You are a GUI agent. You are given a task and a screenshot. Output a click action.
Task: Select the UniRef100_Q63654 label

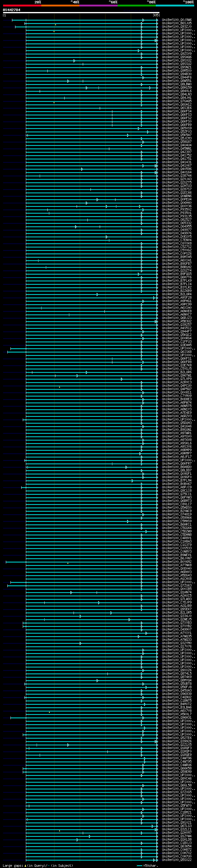pyautogui.click(x=177, y=846)
